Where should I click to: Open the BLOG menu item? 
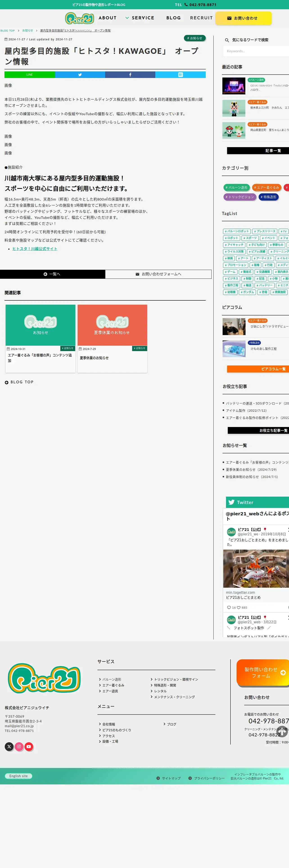pyautogui.click(x=174, y=18)
